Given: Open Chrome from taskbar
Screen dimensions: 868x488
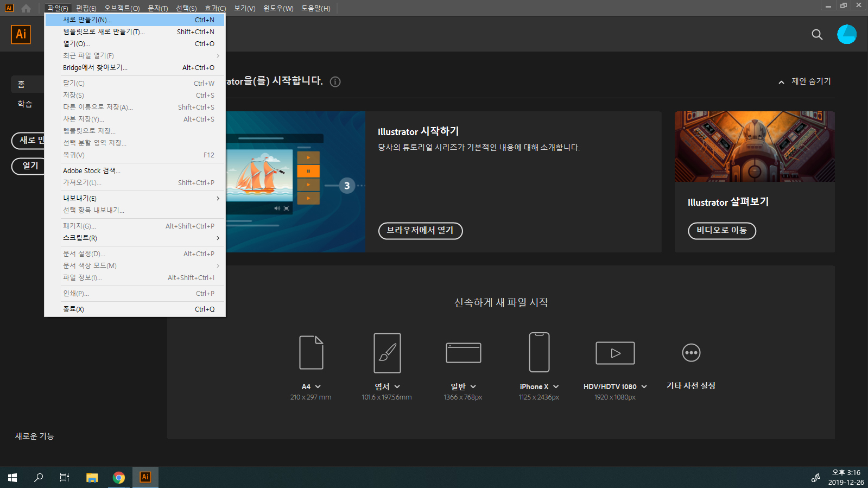Looking at the screenshot, I should coord(118,477).
